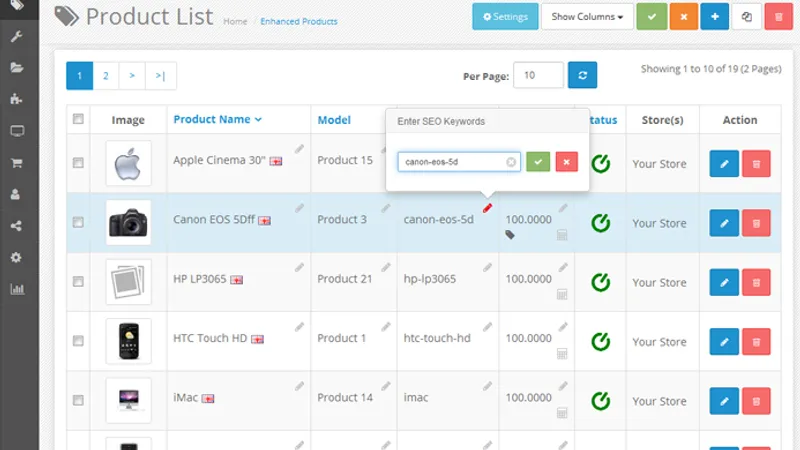Confirm SEO keyword with green check button
Viewport: 800px width, 450px height.
click(538, 162)
